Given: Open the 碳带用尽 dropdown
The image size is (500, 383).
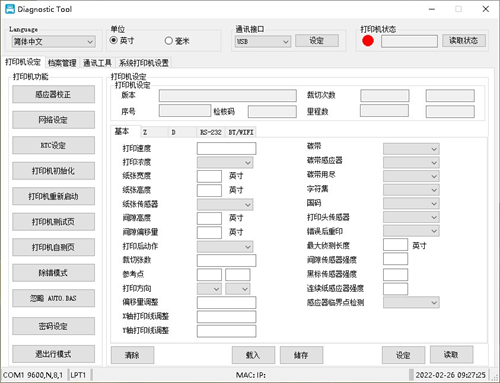Looking at the screenshot, I should [x=411, y=176].
